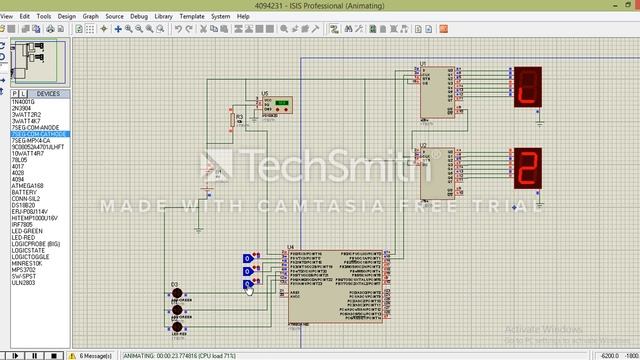Toggle the grid display icon
Image resolution: width=640 pixels, height=360 pixels.
pyautogui.click(x=90, y=29)
